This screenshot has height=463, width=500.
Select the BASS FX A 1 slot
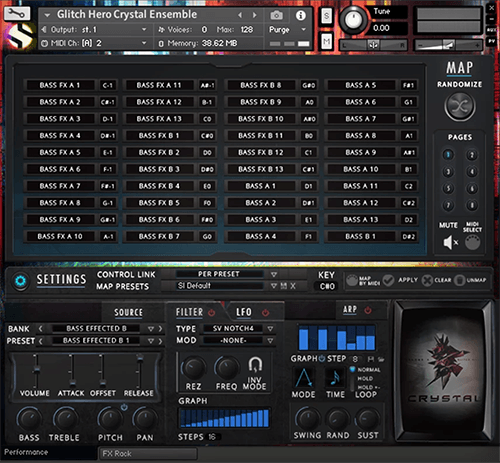[60, 85]
